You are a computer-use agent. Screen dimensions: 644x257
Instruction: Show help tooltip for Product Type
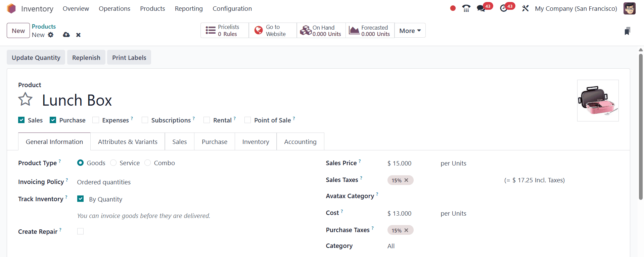tap(60, 161)
